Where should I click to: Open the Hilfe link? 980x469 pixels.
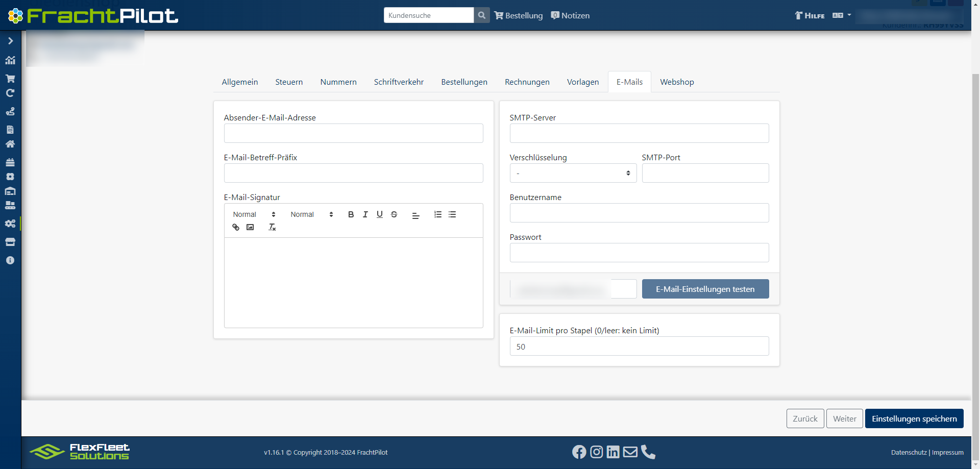click(x=810, y=15)
